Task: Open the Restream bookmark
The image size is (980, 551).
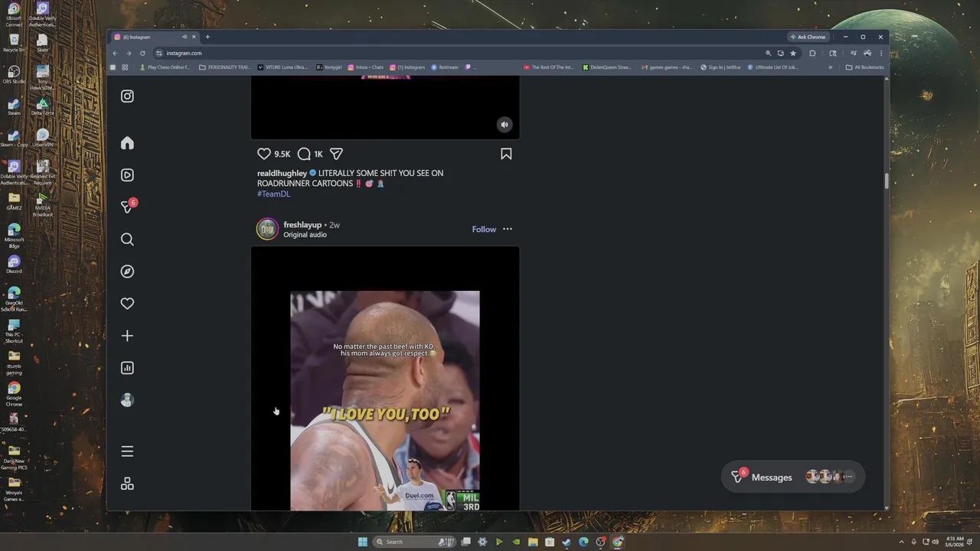Action: [x=445, y=67]
